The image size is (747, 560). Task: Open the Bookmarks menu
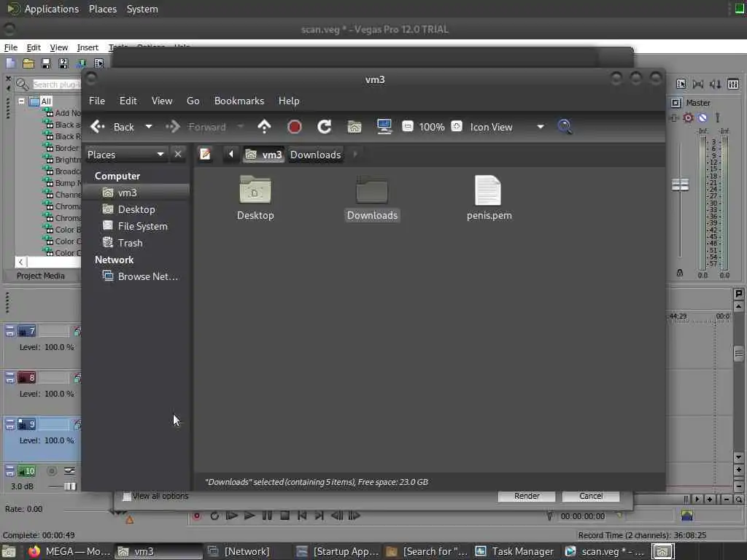(x=239, y=101)
